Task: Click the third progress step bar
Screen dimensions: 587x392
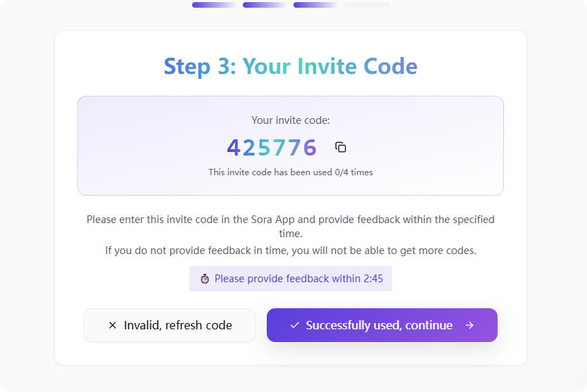Action: click(x=315, y=5)
